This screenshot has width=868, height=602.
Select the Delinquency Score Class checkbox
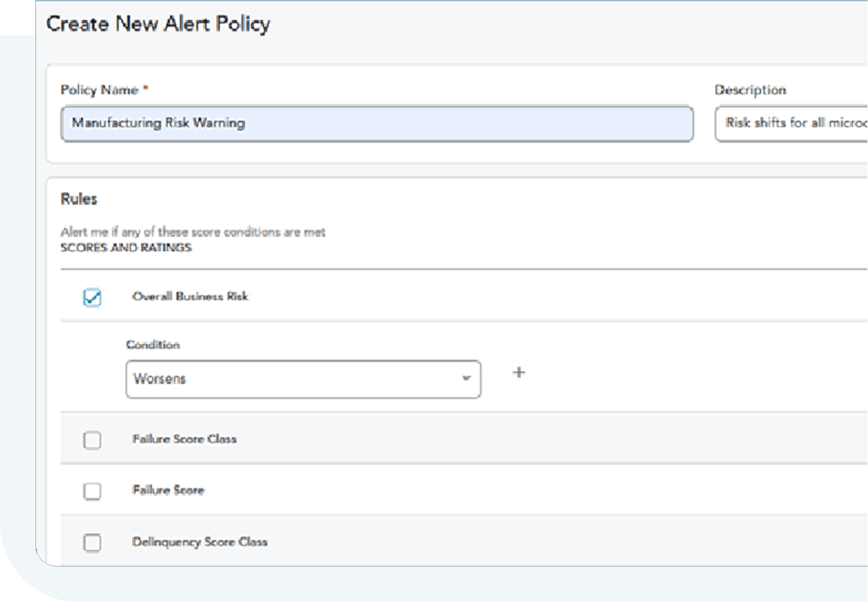[92, 543]
